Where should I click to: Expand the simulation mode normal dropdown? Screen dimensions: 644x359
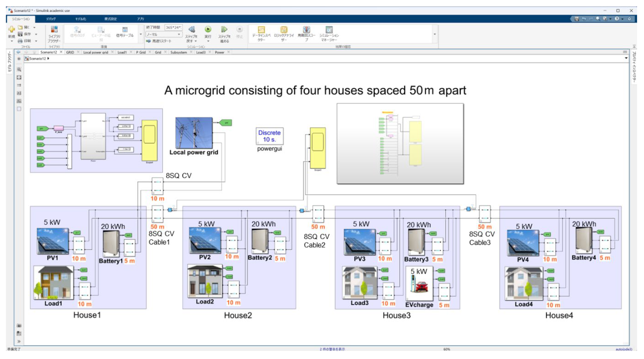tap(179, 34)
